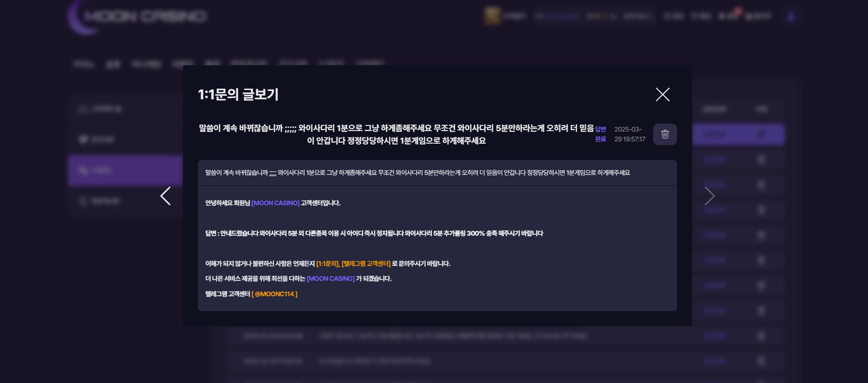This screenshot has width=868, height=383.
Task: Open the [텔레그램 고객센터] link
Action: [x=366, y=264]
